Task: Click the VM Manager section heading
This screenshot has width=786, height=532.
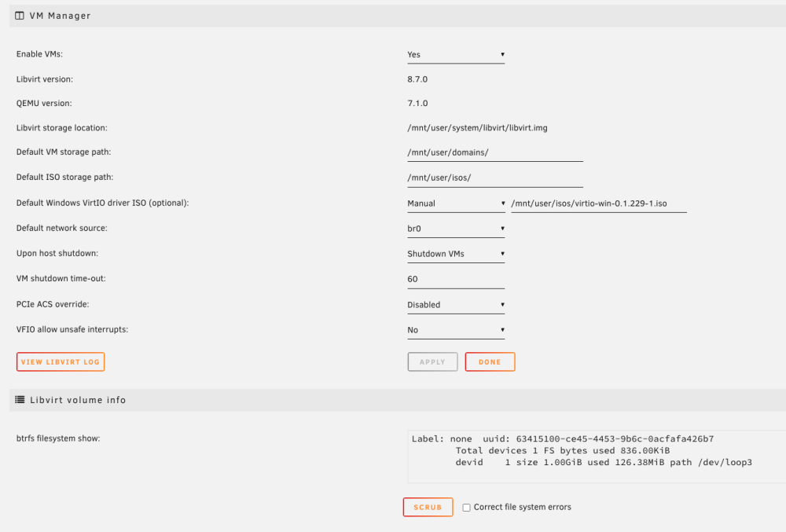Action: (61, 16)
